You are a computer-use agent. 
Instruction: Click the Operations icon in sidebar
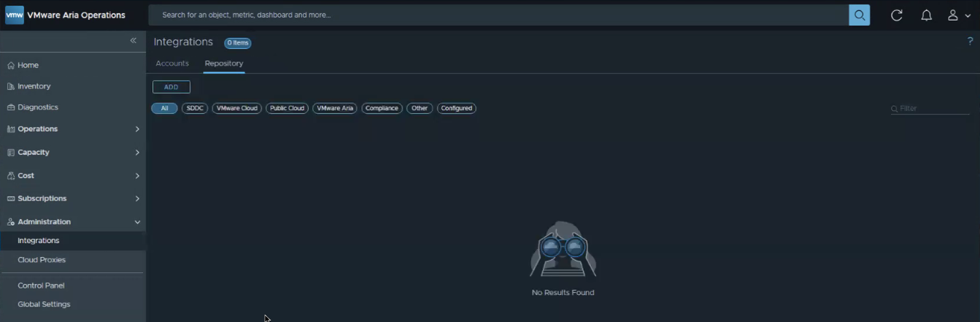tap(11, 129)
